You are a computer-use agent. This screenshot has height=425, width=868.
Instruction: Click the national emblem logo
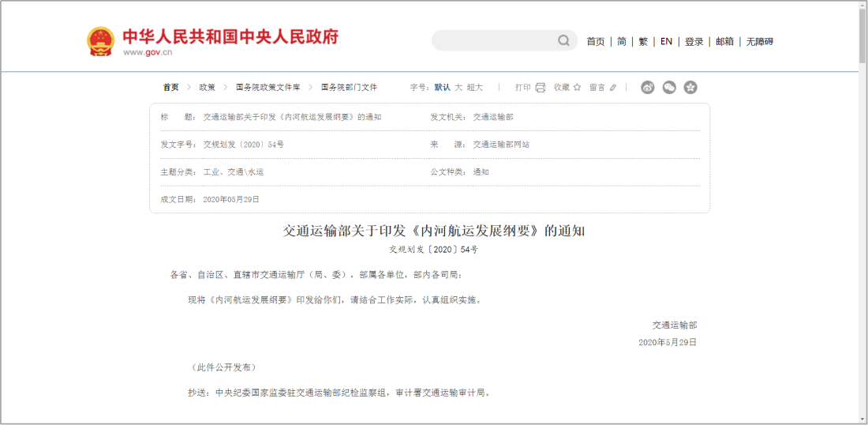coord(100,41)
